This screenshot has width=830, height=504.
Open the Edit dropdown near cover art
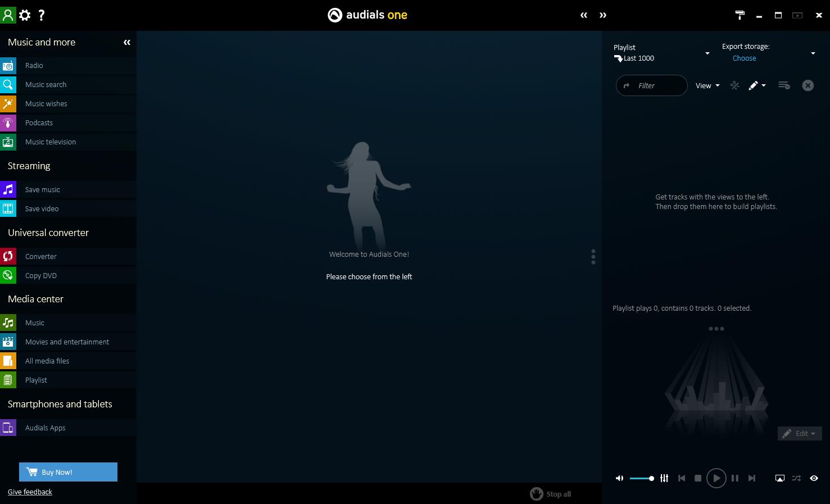[x=800, y=433]
